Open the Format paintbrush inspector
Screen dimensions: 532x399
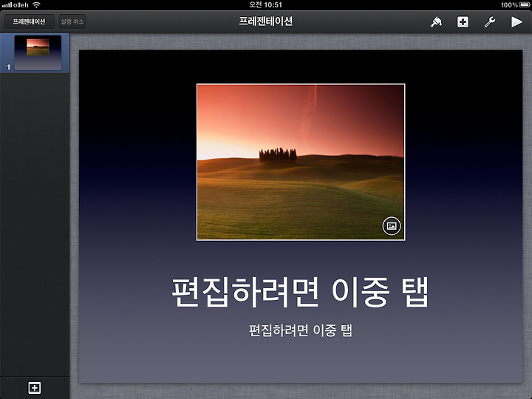click(436, 22)
